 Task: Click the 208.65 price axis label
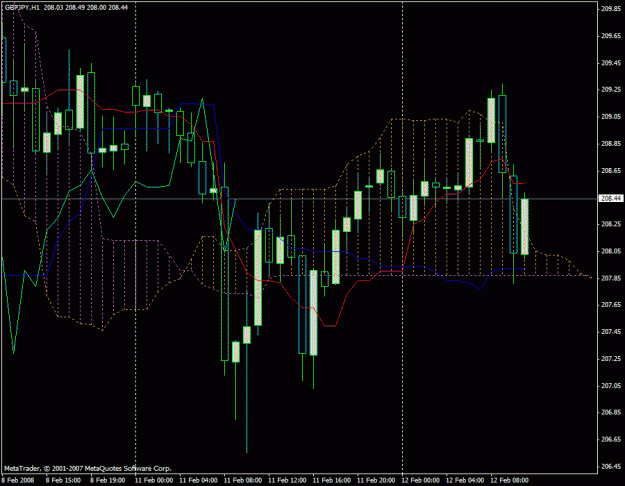(611, 171)
